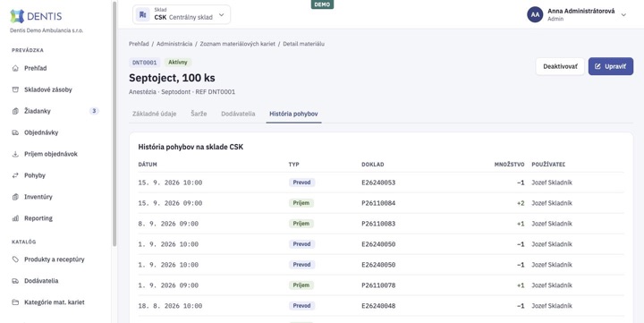The width and height of the screenshot is (644, 323).
Task: Expand the user menu chevron
Action: pos(623,15)
